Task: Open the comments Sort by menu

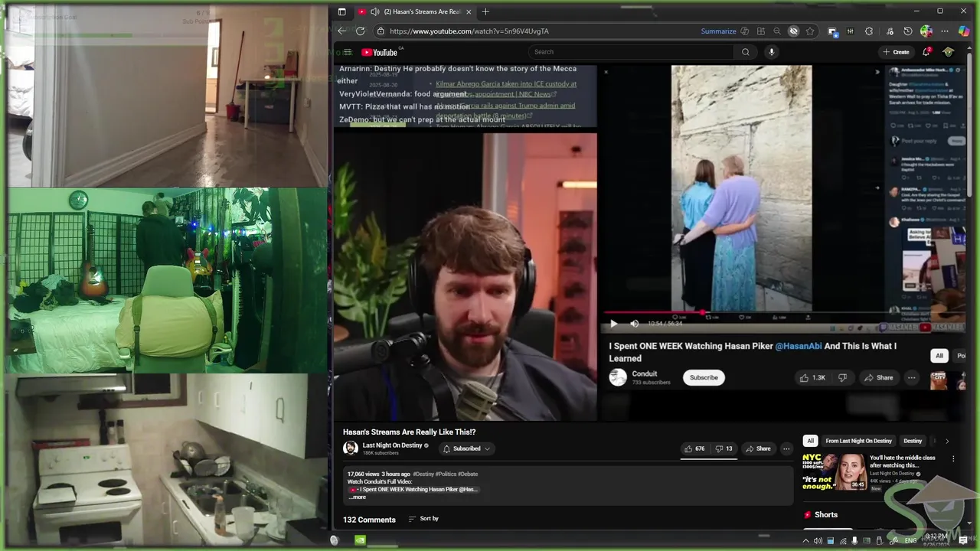Action: [423, 519]
